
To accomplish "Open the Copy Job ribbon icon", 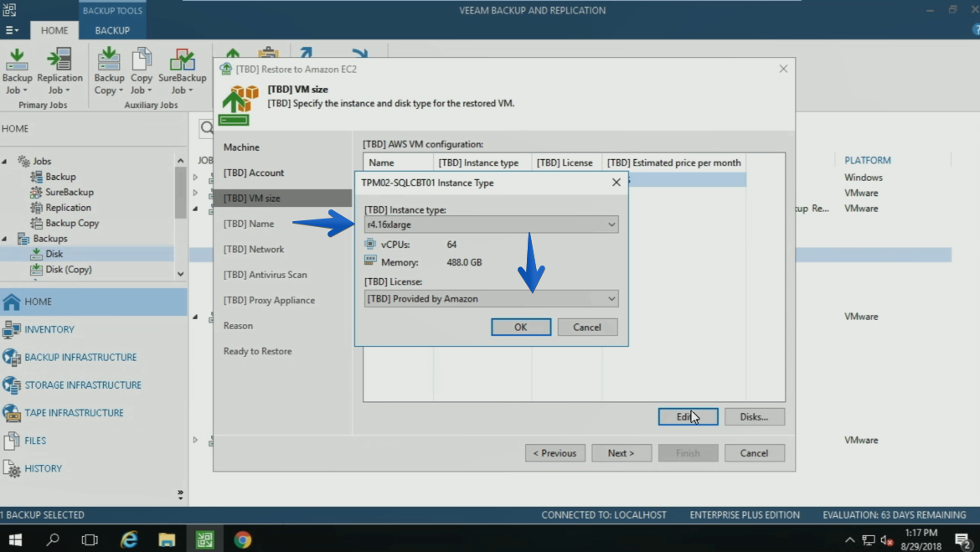I will coord(142,70).
